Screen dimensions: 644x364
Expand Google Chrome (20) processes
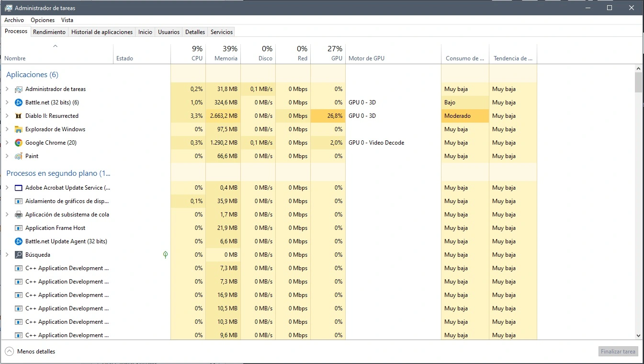[x=7, y=143]
